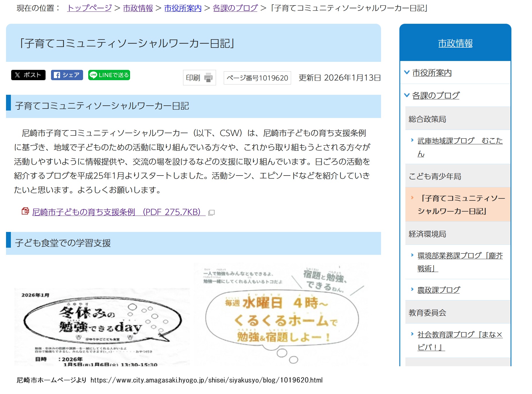
Task: Go to 市政情報 in breadcrumb
Action: tap(138, 8)
